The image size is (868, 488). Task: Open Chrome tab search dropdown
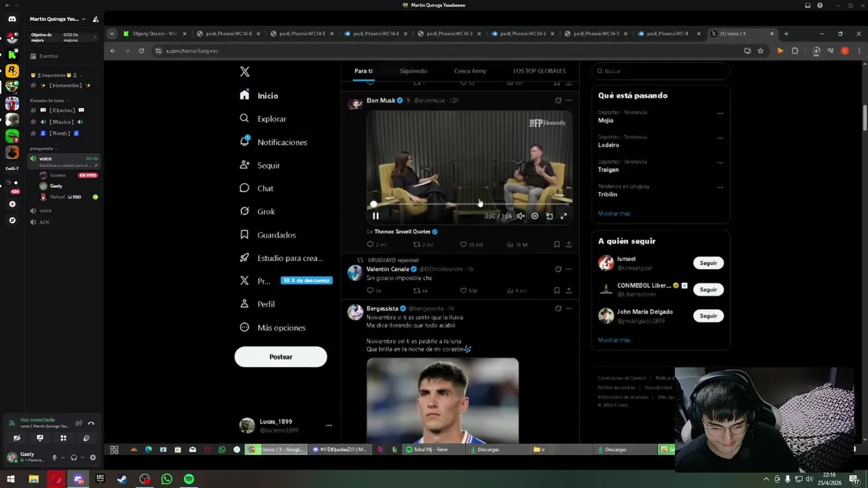click(x=113, y=34)
